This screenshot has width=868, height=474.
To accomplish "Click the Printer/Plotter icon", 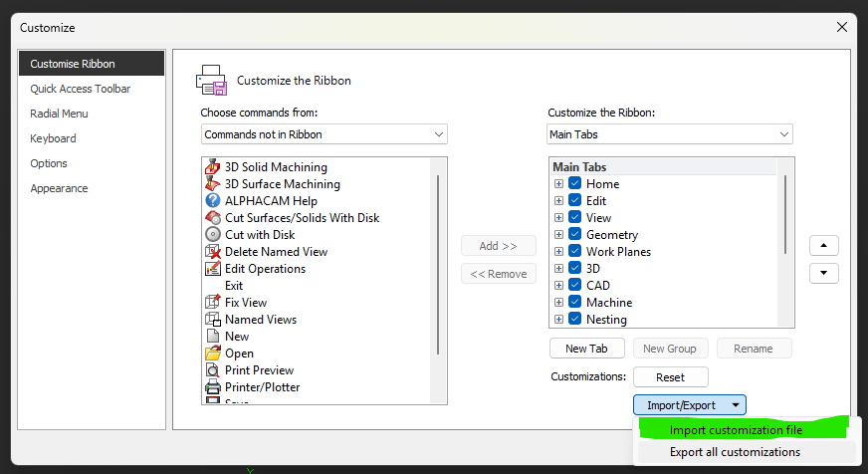I will tap(212, 387).
